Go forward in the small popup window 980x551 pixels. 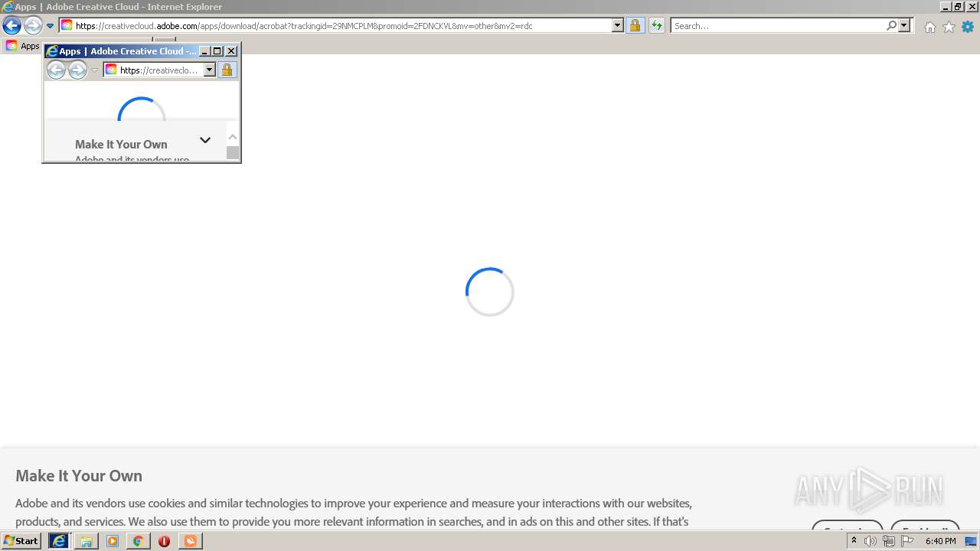[77, 70]
